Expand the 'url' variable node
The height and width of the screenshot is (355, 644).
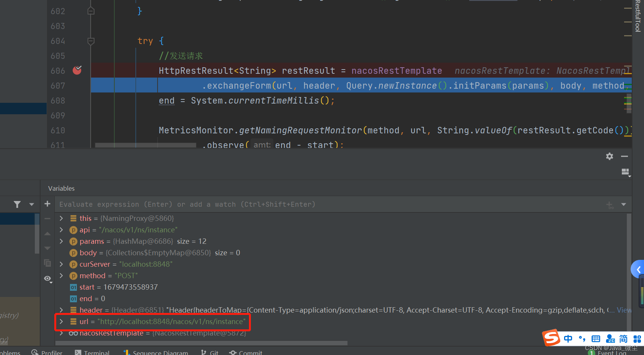point(61,321)
